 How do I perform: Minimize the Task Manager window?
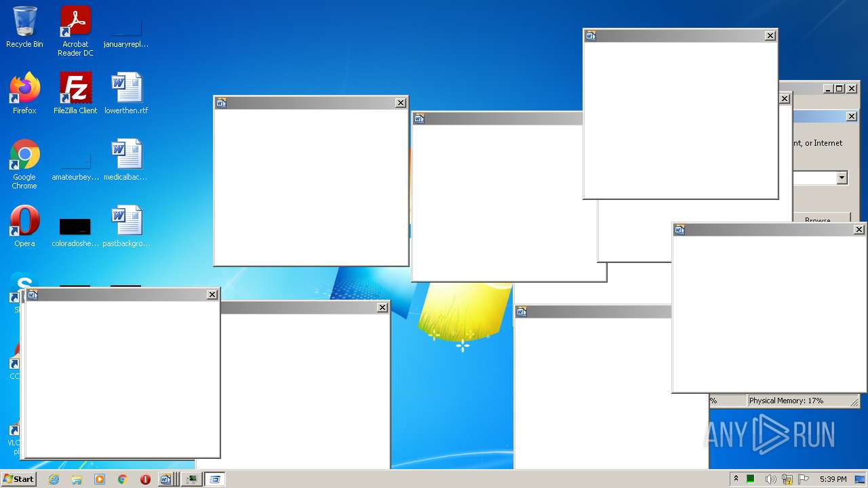click(x=828, y=89)
